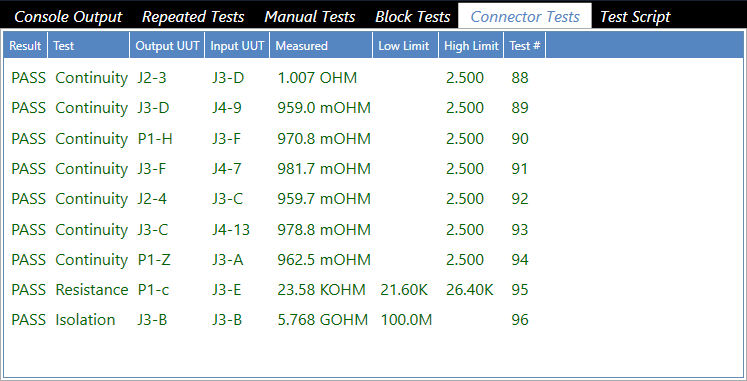Viewport: 747px width, 381px height.
Task: Select continuity row with output P1-H
Action: coord(373,139)
